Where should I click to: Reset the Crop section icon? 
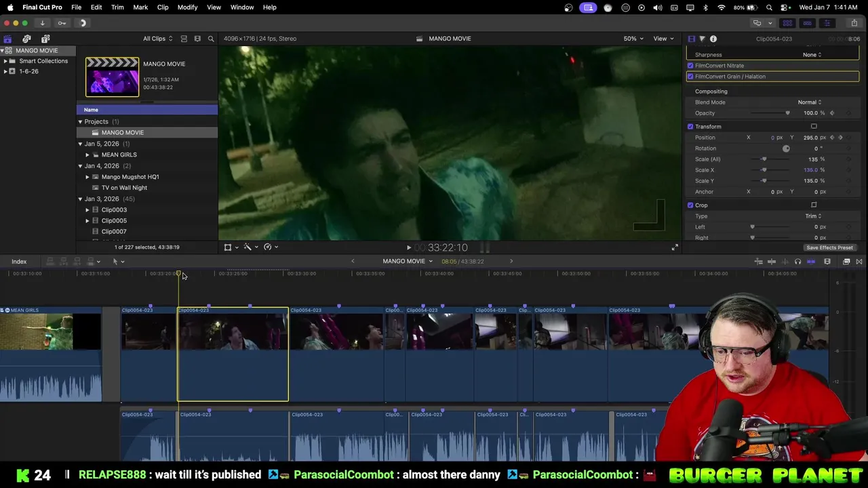pyautogui.click(x=814, y=205)
